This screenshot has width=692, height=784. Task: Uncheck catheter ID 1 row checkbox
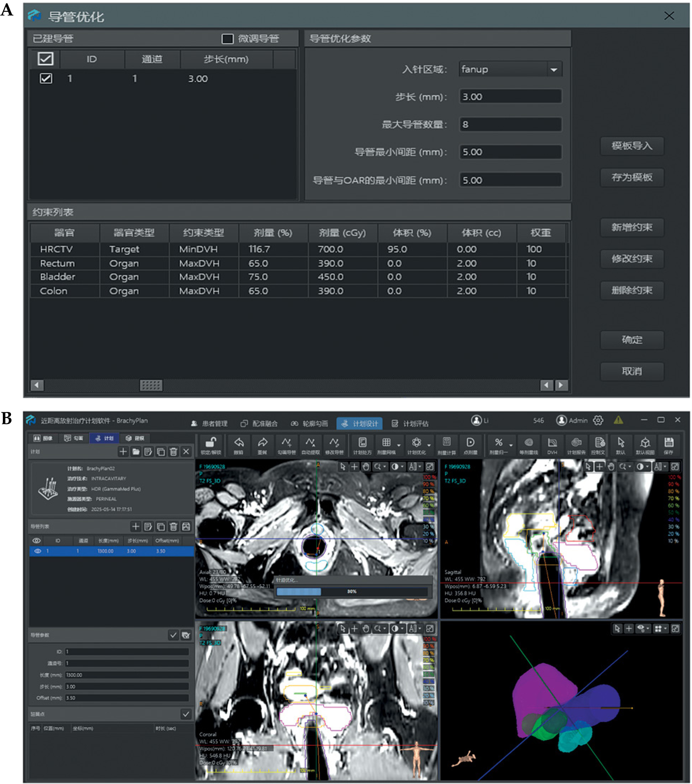[x=46, y=79]
